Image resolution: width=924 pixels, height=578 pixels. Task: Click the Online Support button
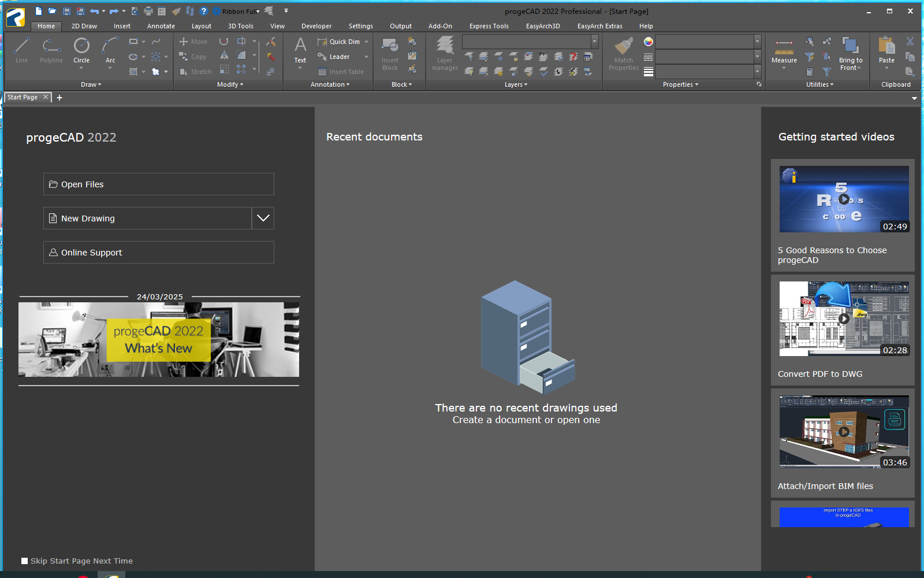[159, 253]
